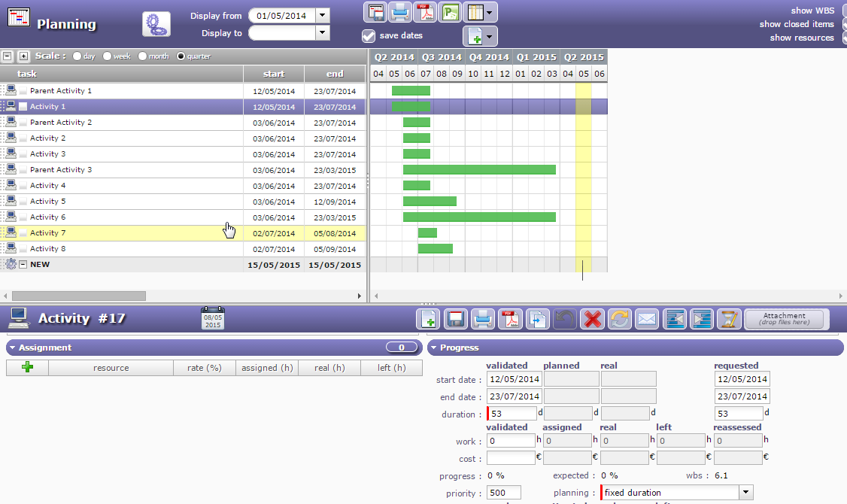The width and height of the screenshot is (847, 504).
Task: Click the add assignment green plus icon
Action: (x=28, y=367)
